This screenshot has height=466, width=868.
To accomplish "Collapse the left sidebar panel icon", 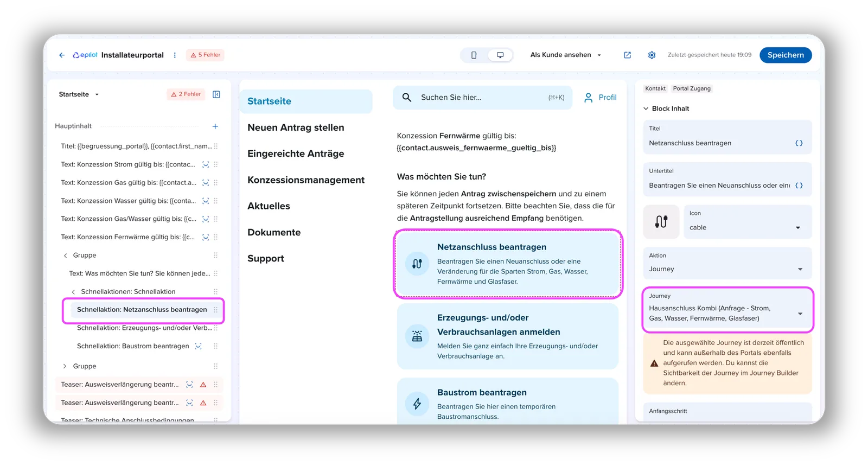I will tap(216, 94).
